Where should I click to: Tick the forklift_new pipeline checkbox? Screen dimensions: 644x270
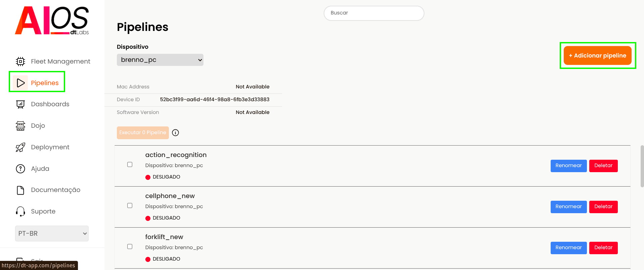130,246
